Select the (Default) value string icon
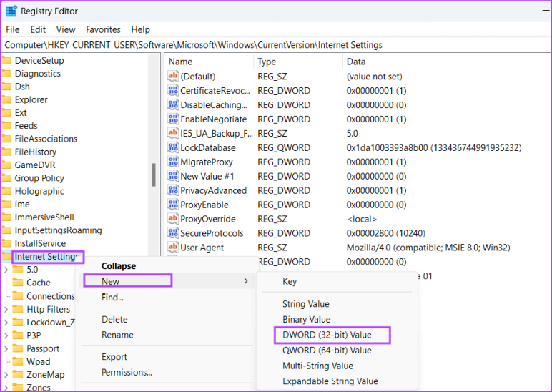Viewport: 552px width, 392px height. click(x=173, y=76)
